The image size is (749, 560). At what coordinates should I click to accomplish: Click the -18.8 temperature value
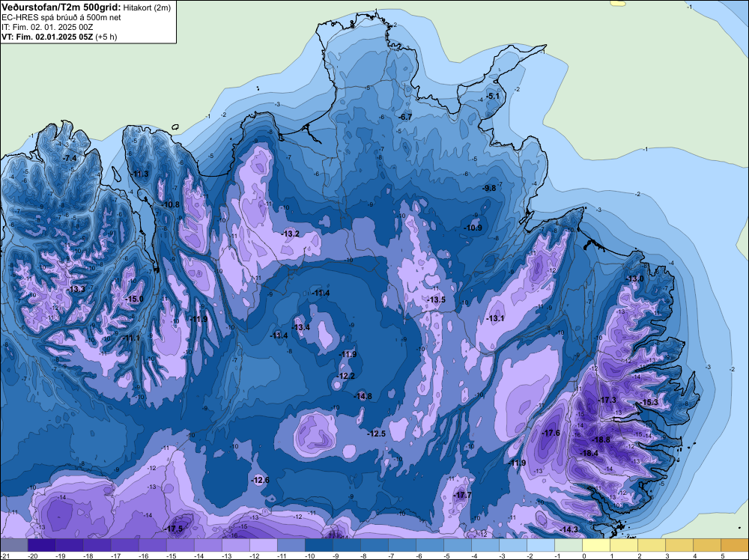click(601, 439)
